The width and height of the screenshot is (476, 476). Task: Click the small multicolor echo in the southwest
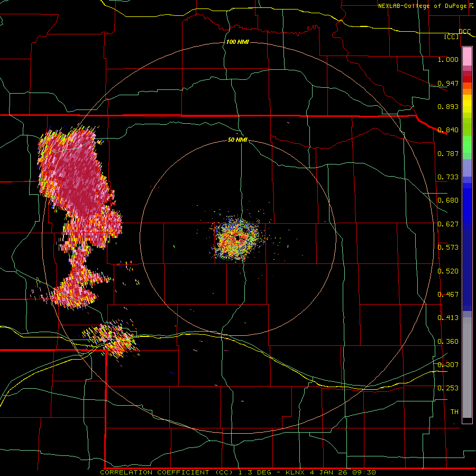click(x=111, y=338)
